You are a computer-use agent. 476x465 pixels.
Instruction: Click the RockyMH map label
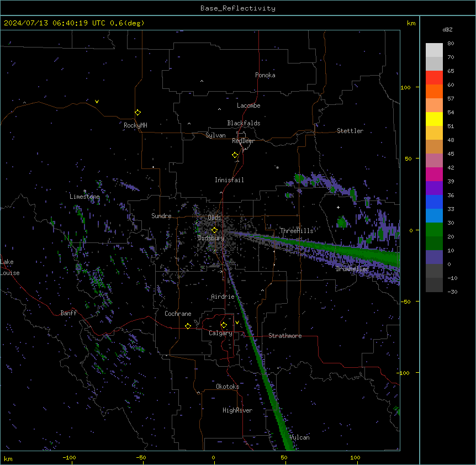coord(135,125)
